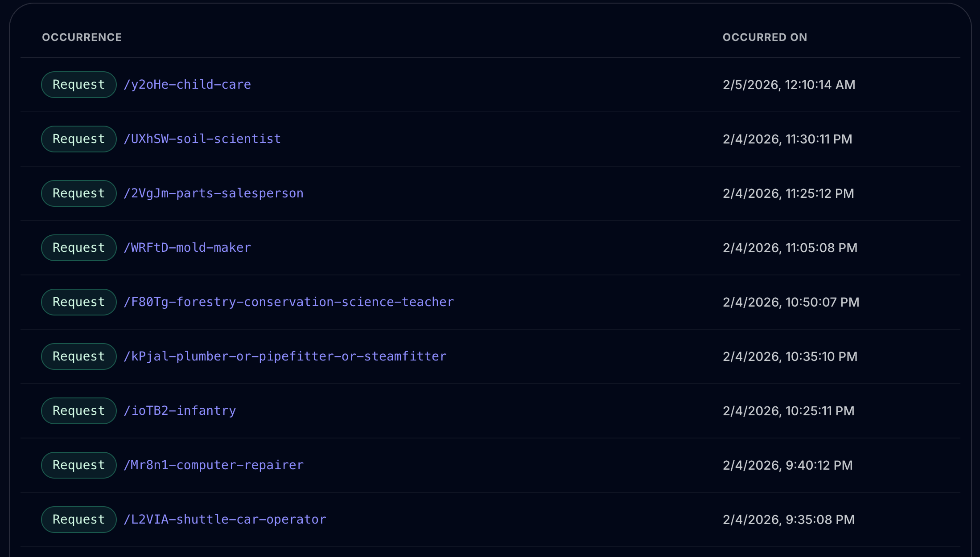Viewport: 980px width, 557px height.
Task: Open the /y2oHe-child-care request link
Action: 187,85
